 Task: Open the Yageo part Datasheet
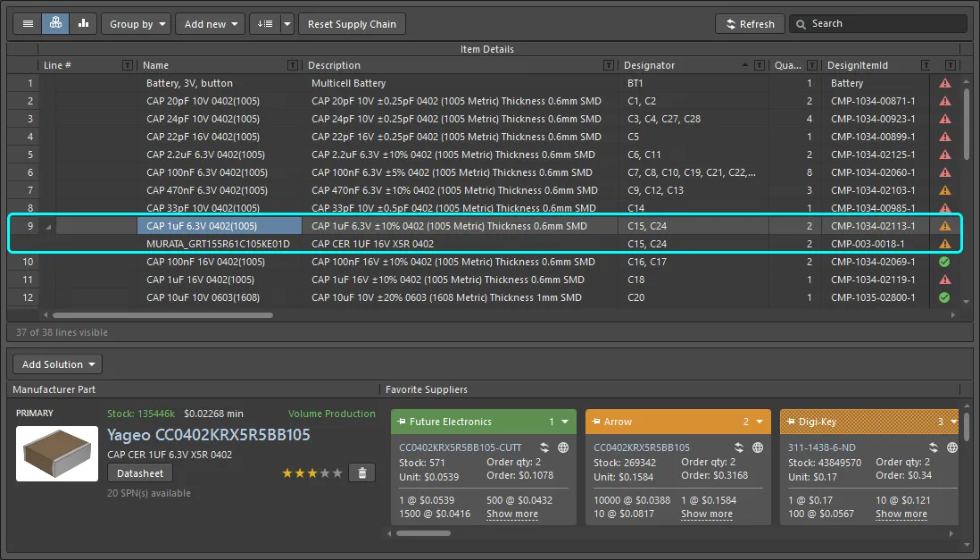140,473
